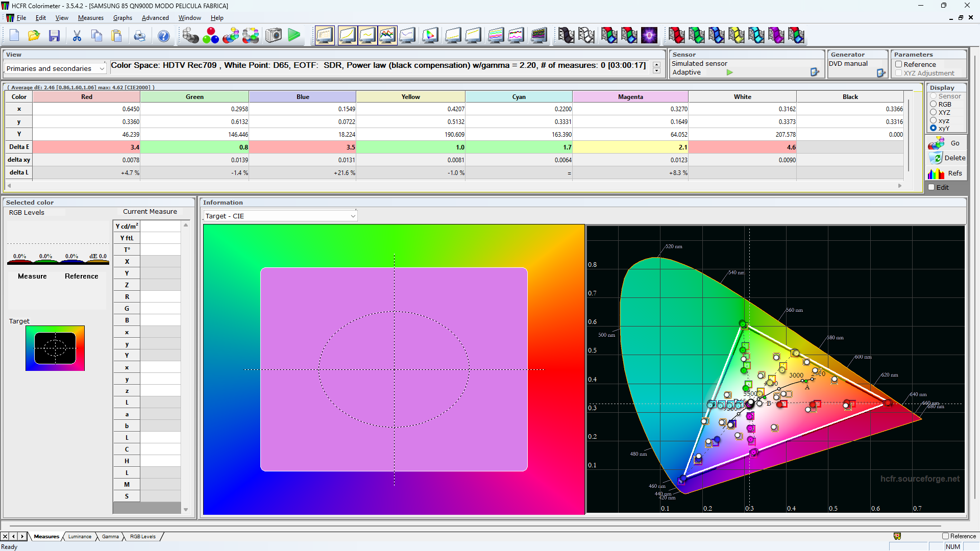The height and width of the screenshot is (551, 980).
Task: Measure black level with the dark film icon
Action: pos(567,35)
